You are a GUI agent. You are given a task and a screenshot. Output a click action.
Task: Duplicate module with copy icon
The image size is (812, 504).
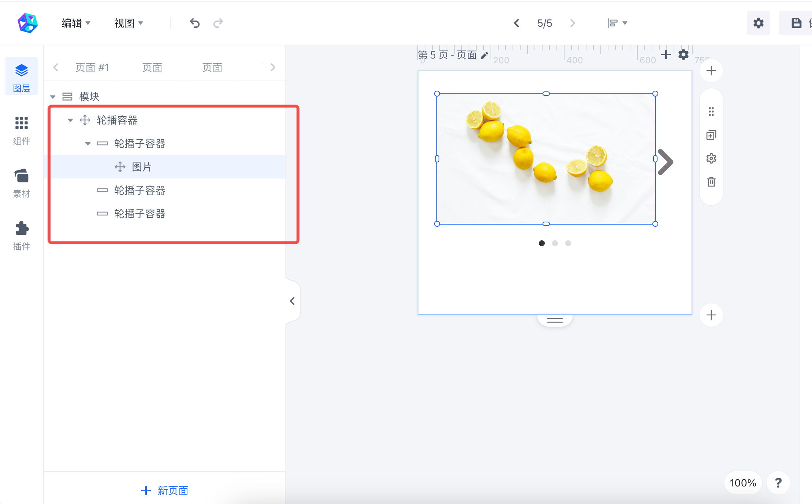click(711, 135)
